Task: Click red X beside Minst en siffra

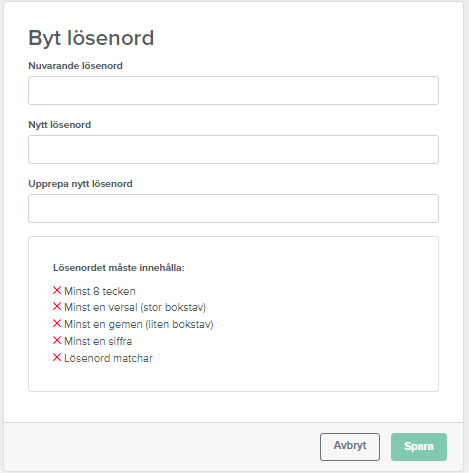Action: 57,340
